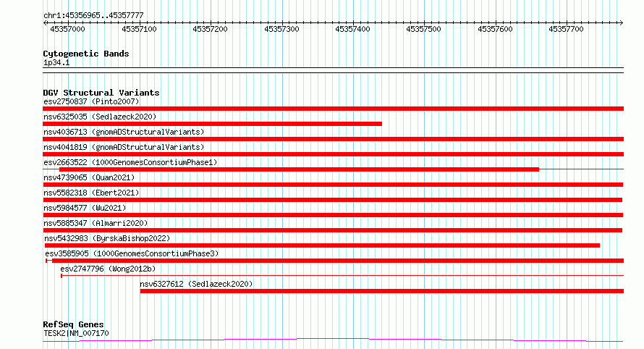Select the red bar under nsv6327612
The image size is (644, 349).
pos(382,291)
